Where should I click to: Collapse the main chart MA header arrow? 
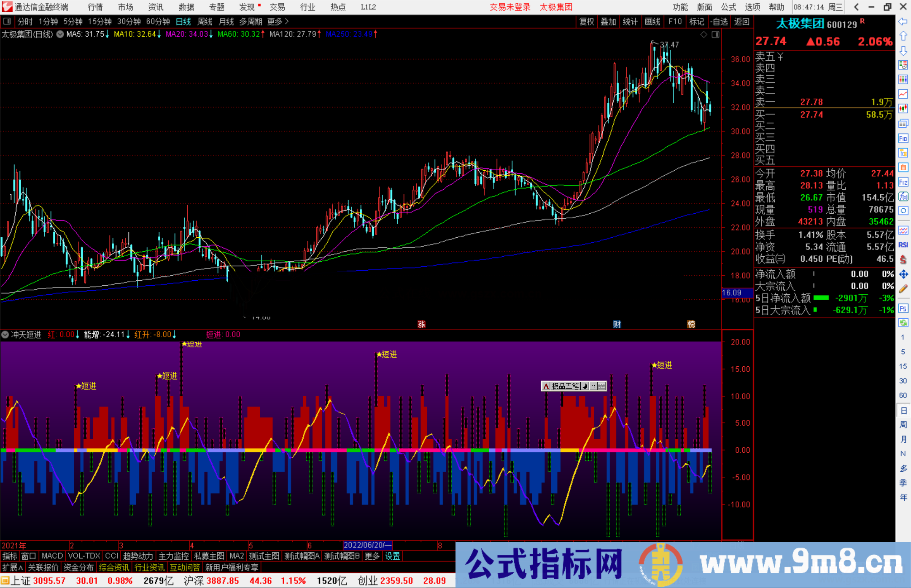(x=60, y=34)
